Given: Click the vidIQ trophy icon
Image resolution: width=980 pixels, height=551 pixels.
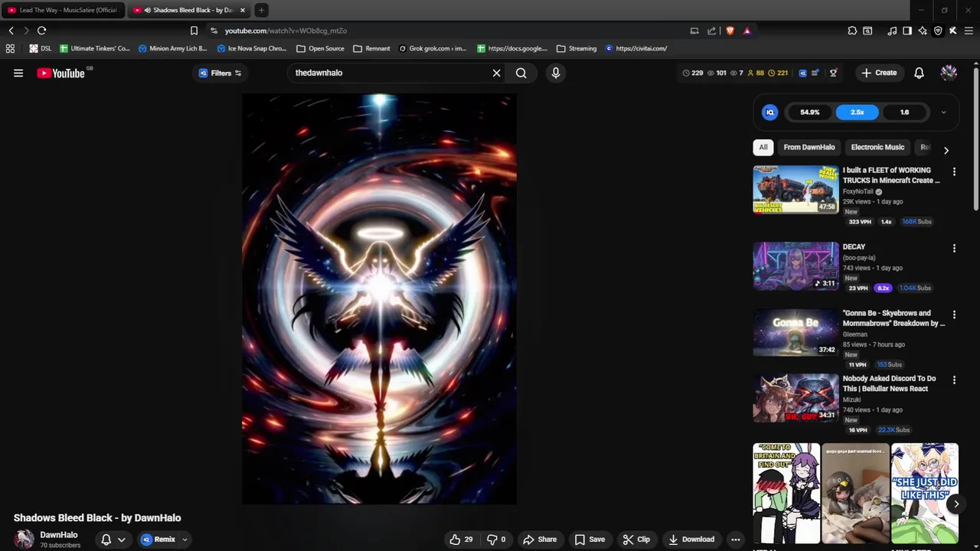Looking at the screenshot, I should [833, 73].
